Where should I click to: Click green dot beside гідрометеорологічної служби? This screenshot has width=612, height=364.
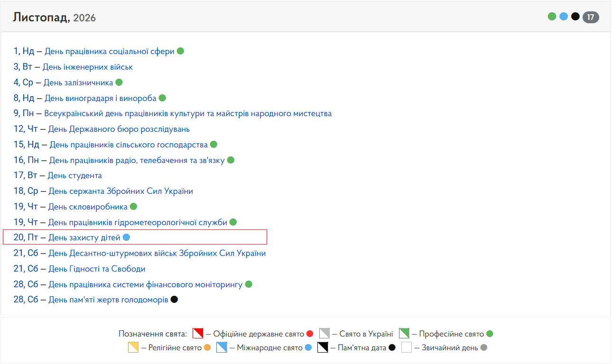coord(233,222)
